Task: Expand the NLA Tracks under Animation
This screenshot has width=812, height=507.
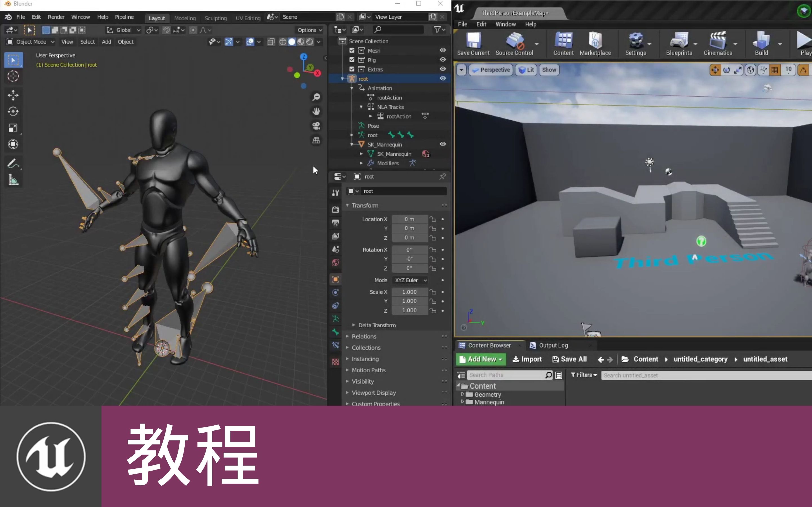Action: [x=362, y=107]
